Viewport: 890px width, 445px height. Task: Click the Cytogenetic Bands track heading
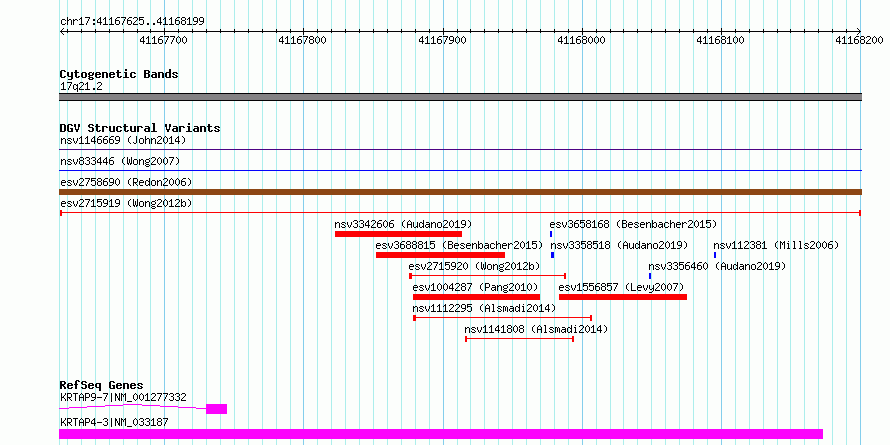point(119,74)
